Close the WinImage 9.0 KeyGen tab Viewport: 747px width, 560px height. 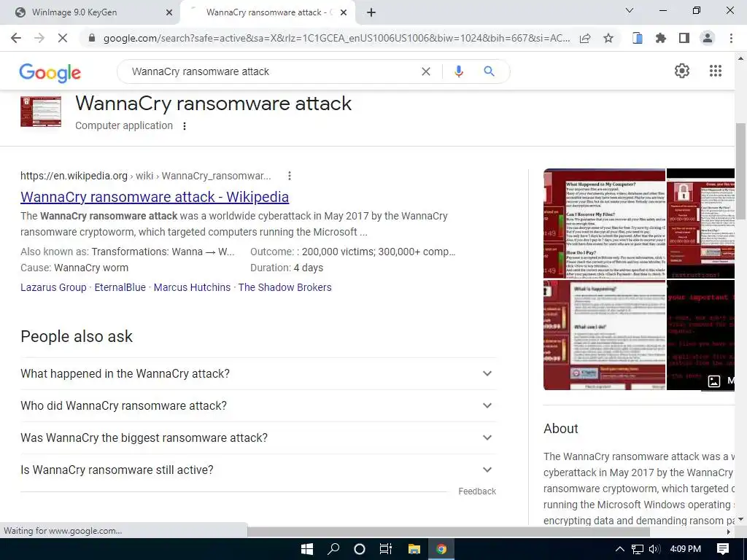click(169, 13)
